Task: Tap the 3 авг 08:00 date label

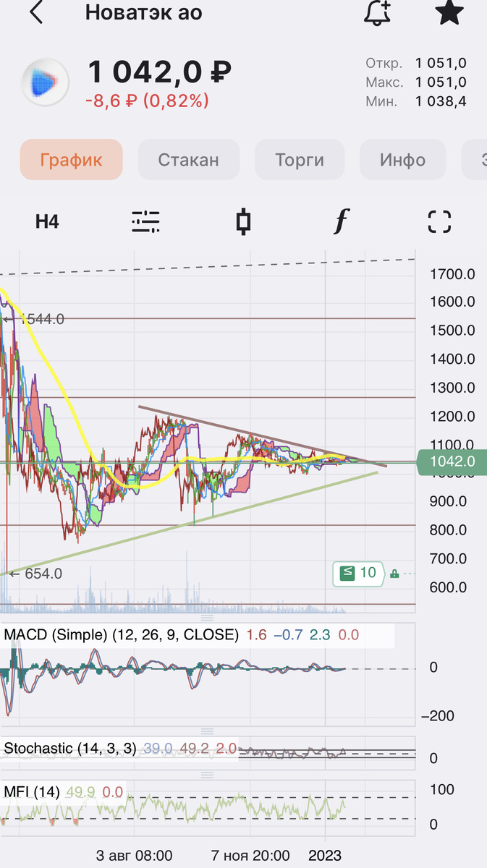Action: [135, 856]
